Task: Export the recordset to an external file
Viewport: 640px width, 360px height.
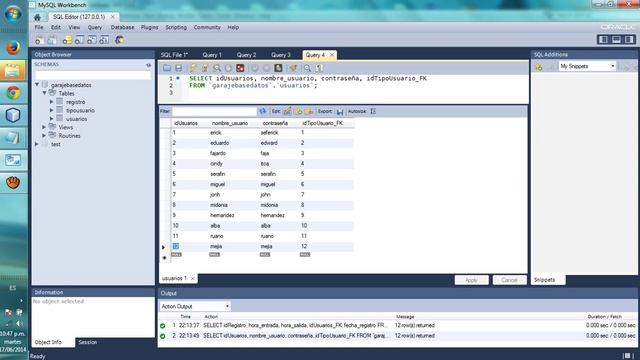Action: coord(340,111)
